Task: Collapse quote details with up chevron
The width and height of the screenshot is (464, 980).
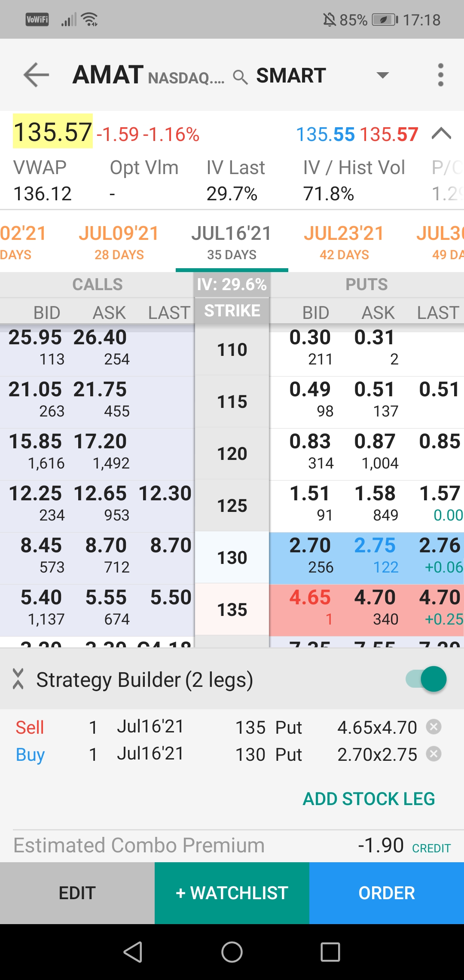Action: [x=441, y=134]
